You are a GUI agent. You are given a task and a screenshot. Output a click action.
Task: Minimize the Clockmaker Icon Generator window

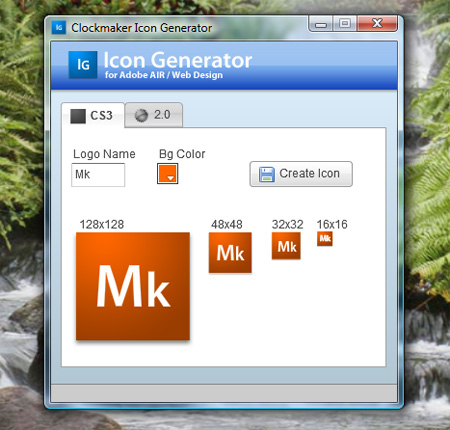[321, 24]
